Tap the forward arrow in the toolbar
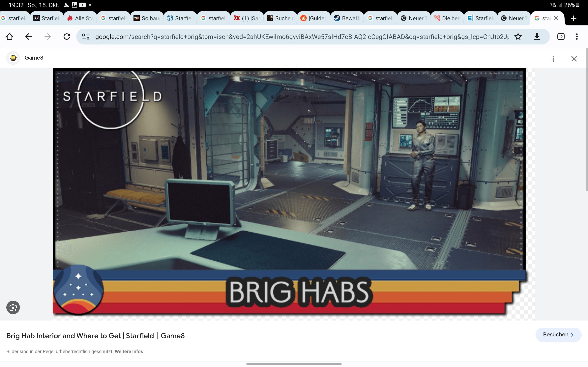The height and width of the screenshot is (367, 588). (48, 37)
